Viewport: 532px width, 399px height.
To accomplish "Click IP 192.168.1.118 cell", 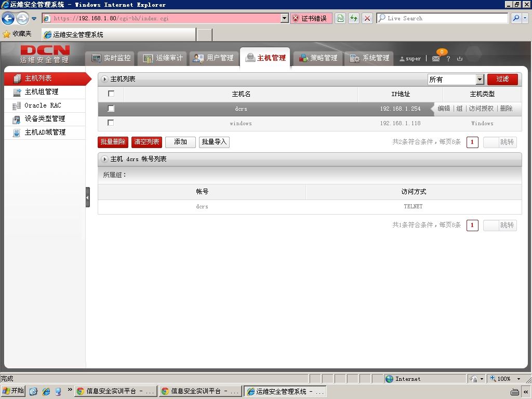I will 401,124.
